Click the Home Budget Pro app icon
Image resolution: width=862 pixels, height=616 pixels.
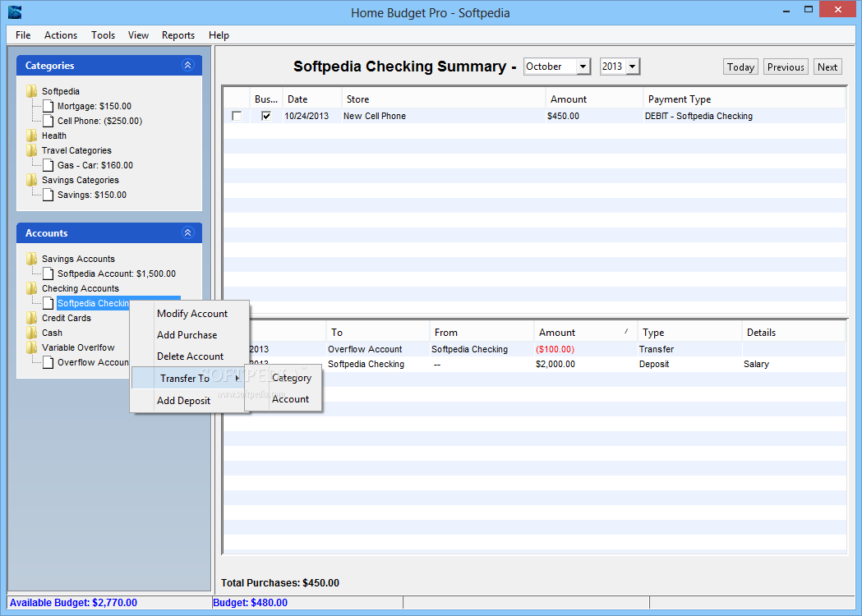15,12
